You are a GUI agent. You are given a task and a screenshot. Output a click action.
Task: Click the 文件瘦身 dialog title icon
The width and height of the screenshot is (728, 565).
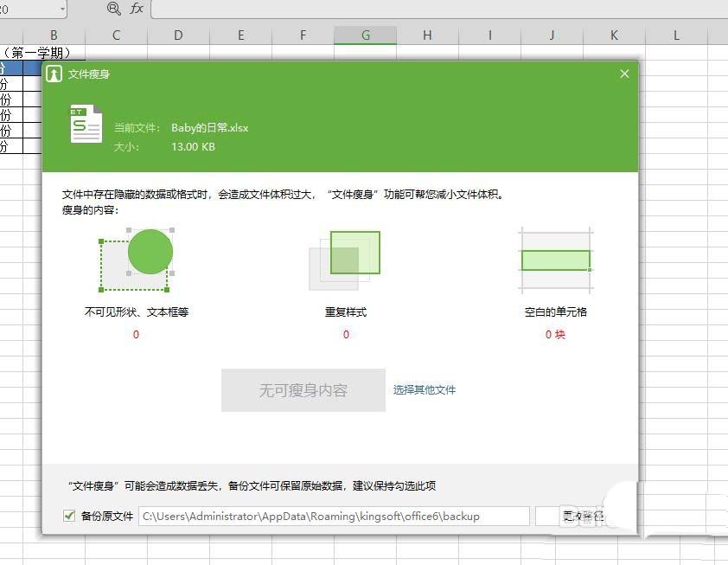point(56,74)
